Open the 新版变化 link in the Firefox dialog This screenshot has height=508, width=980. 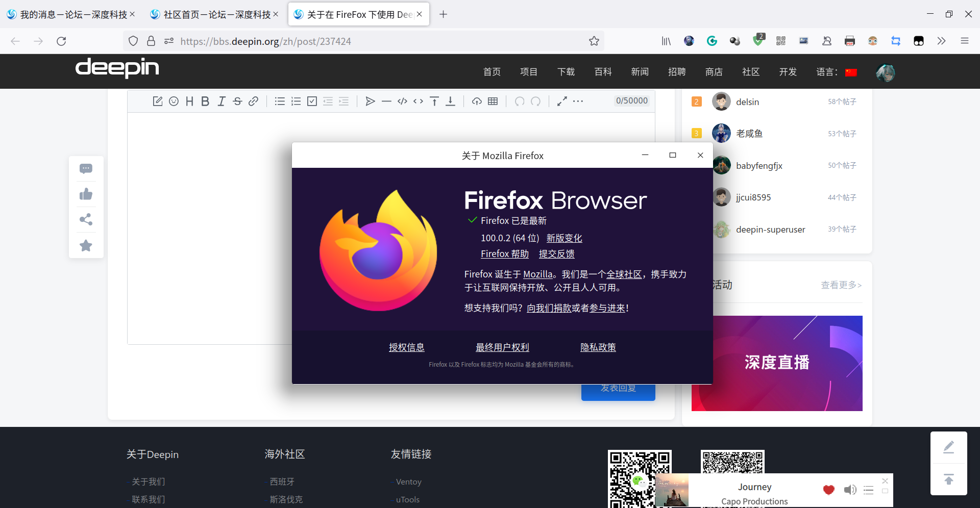(x=563, y=238)
